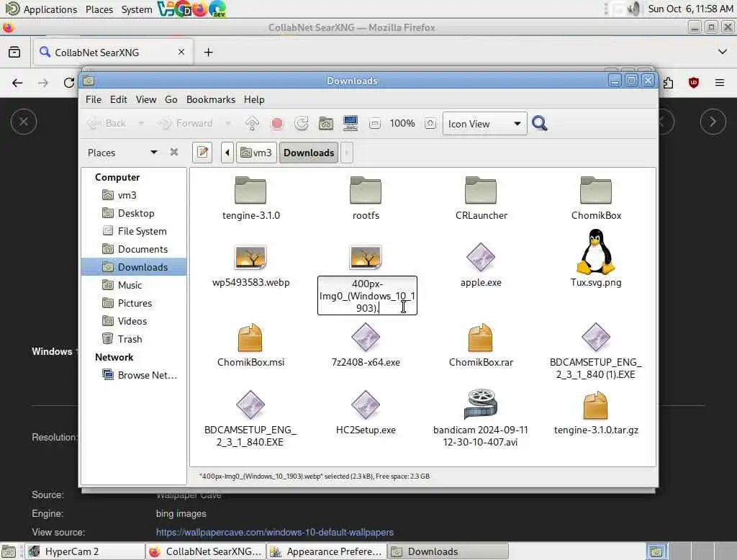The image size is (737, 560).
Task: Select HC2Setup.exe file
Action: pyautogui.click(x=366, y=405)
